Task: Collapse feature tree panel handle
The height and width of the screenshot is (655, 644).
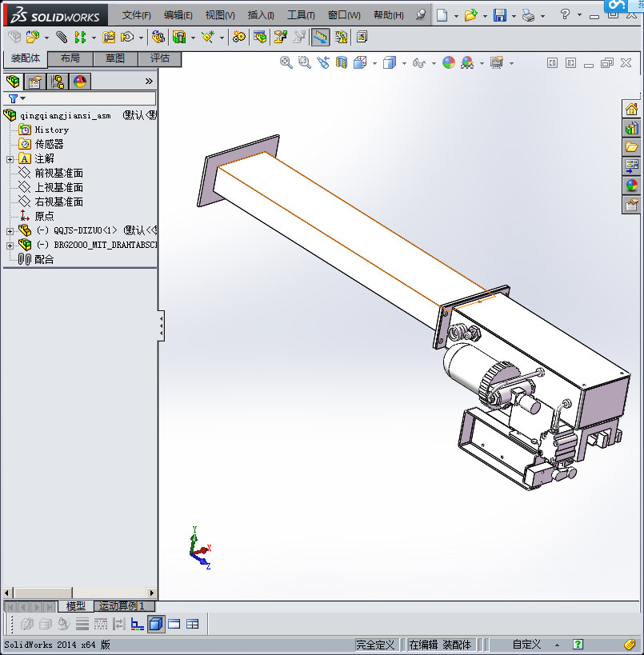Action: (162, 326)
